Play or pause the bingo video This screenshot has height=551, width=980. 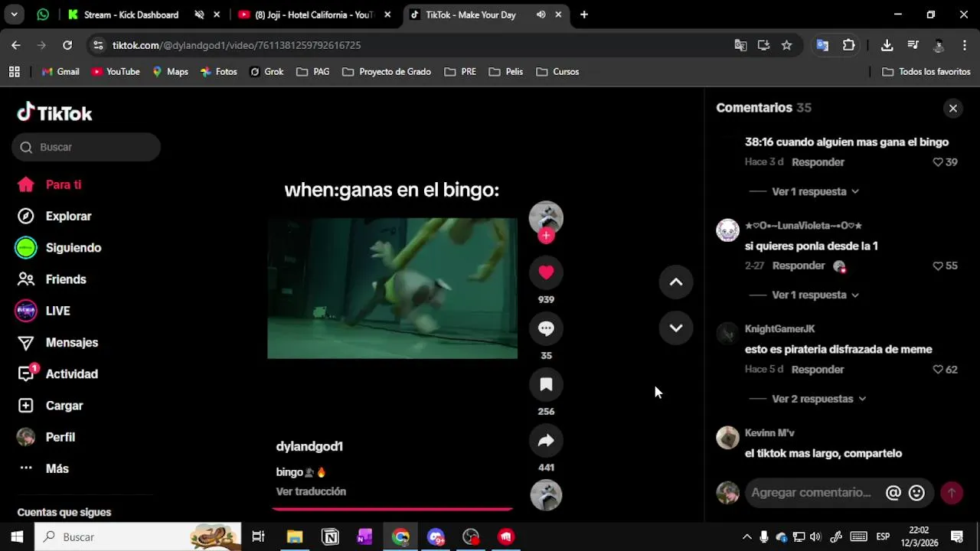pyautogui.click(x=392, y=288)
